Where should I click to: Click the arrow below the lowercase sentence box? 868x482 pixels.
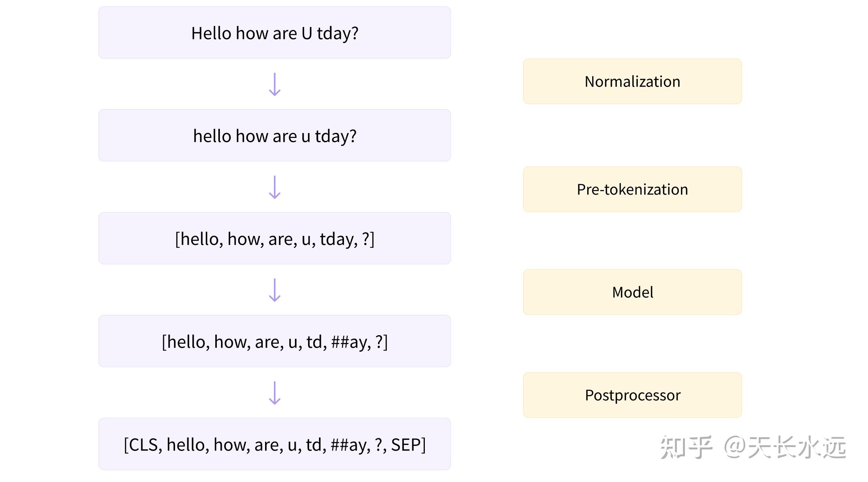275,187
